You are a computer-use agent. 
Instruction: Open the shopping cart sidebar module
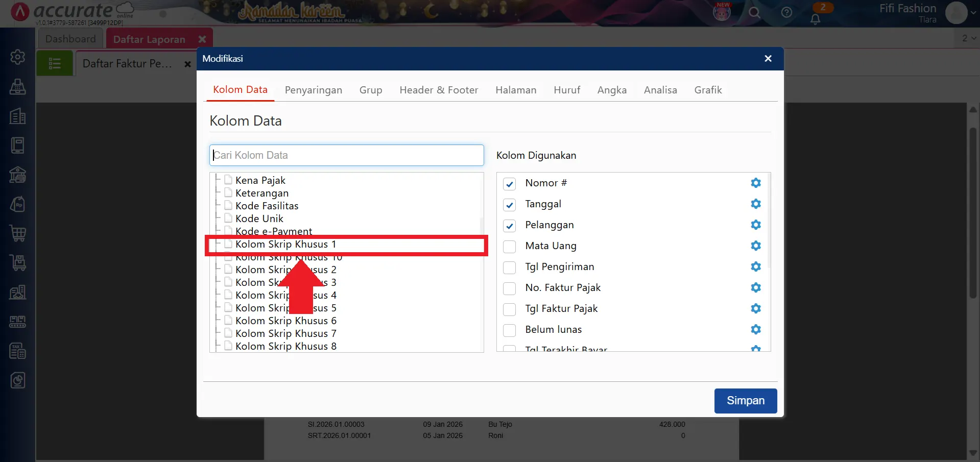coord(18,233)
